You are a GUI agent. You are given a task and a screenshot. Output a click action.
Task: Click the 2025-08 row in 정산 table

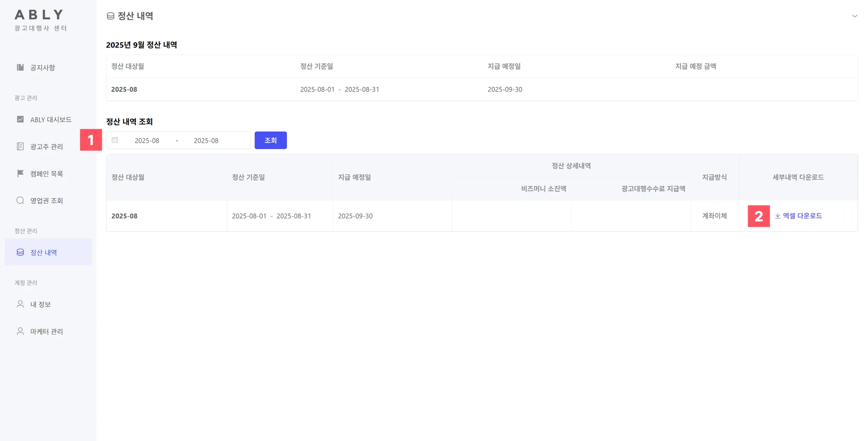(482, 216)
